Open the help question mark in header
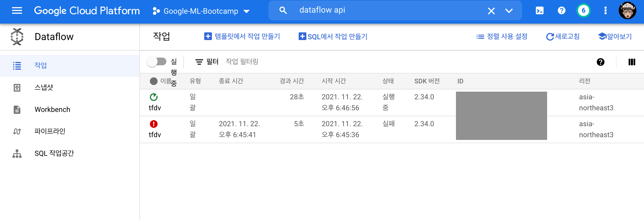 coord(561,11)
